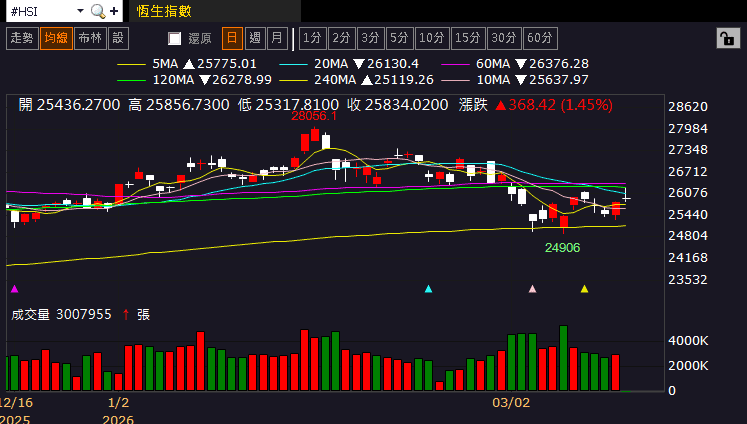Switch to daily 日 period
The image size is (747, 424).
(x=231, y=38)
